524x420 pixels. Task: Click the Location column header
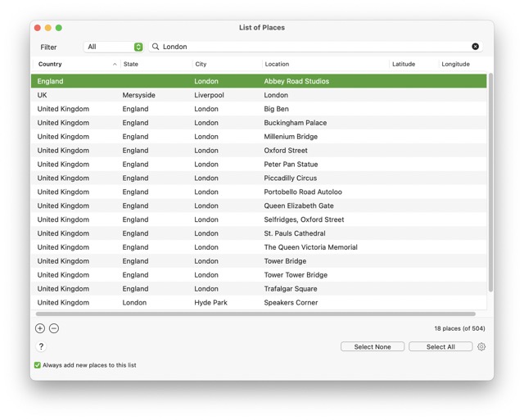(323, 64)
